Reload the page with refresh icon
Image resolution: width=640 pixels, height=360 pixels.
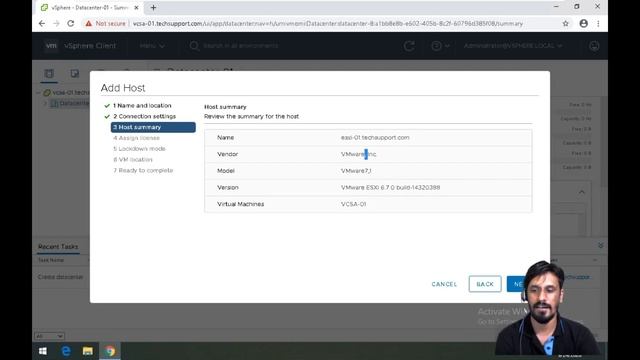(x=71, y=24)
